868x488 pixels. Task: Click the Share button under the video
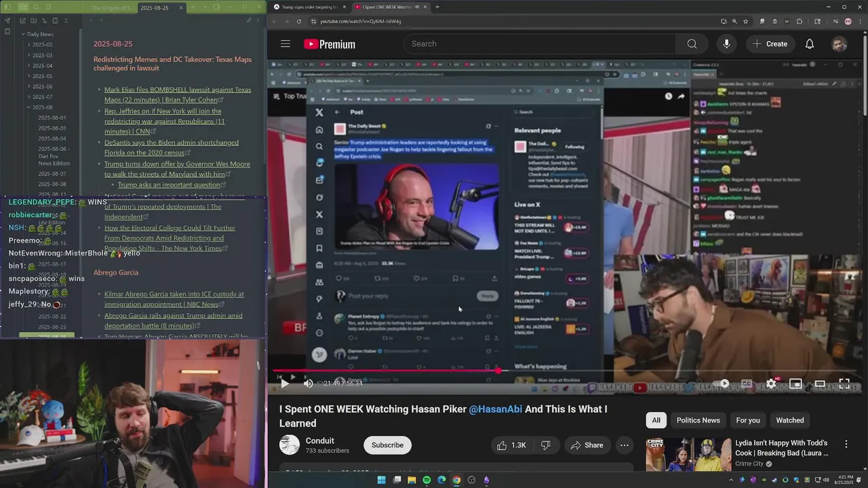[587, 445]
